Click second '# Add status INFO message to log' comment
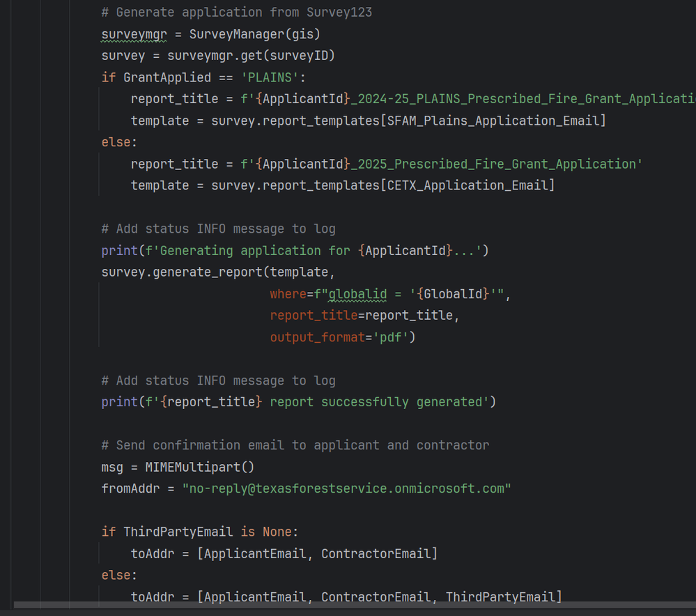The image size is (696, 616). [218, 381]
